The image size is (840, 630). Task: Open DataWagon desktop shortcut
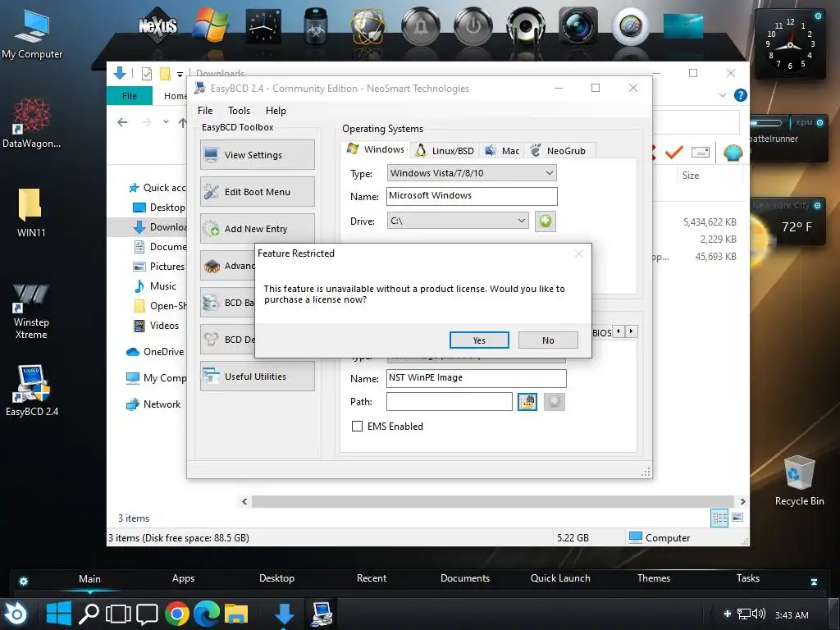coord(32,123)
